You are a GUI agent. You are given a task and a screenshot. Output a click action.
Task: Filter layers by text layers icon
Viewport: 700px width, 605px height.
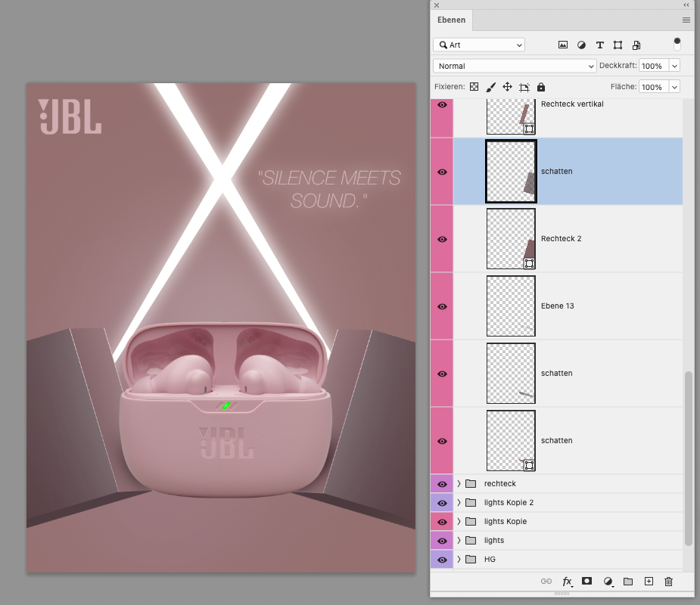pos(600,45)
